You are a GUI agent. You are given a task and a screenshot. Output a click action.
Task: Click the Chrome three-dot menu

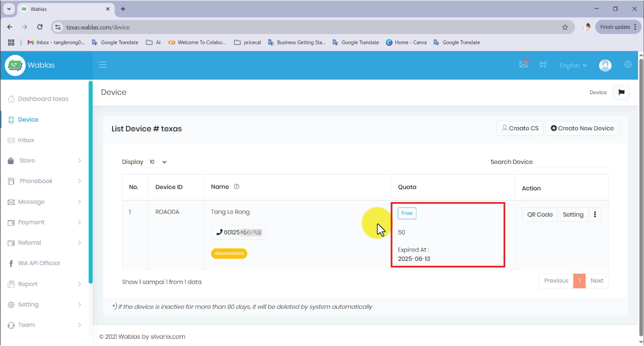pos(635,27)
